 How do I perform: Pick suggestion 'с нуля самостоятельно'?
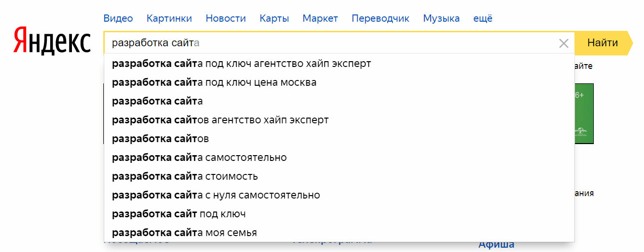[216, 195]
